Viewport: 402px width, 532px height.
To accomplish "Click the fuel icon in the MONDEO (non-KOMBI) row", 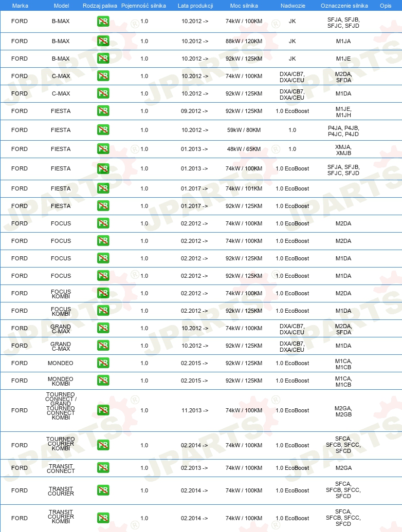I will 103,363.
